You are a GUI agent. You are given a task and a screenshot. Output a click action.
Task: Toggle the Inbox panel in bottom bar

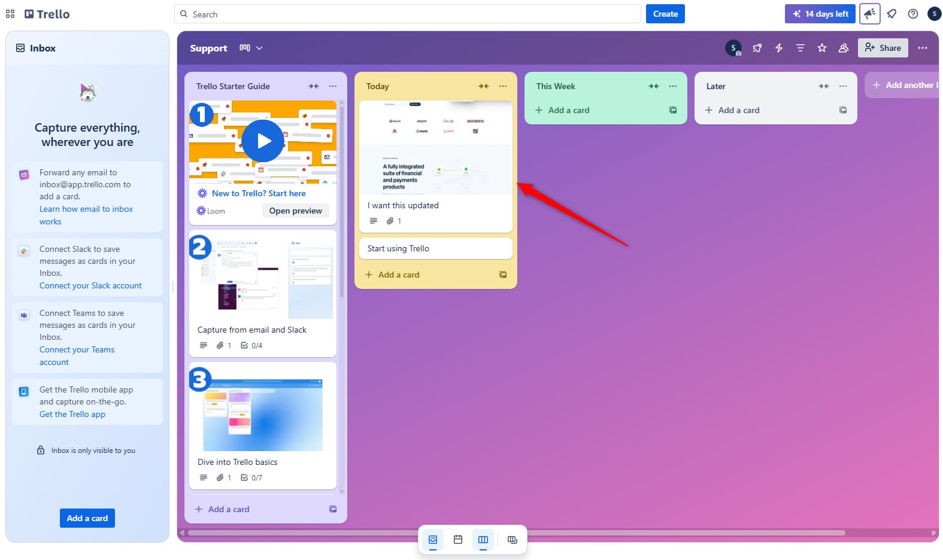[433, 540]
